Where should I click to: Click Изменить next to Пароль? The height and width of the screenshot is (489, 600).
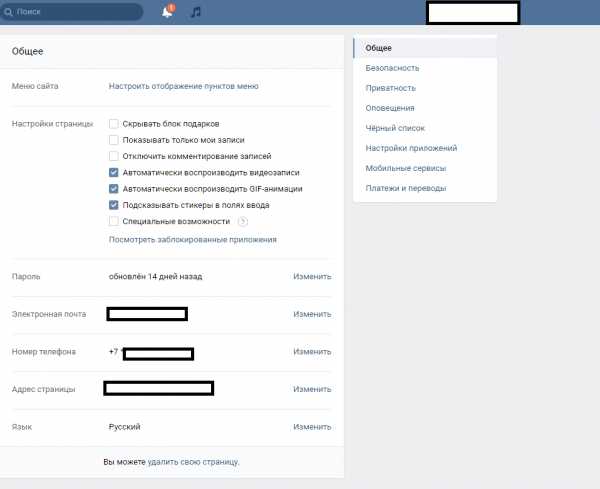(312, 276)
